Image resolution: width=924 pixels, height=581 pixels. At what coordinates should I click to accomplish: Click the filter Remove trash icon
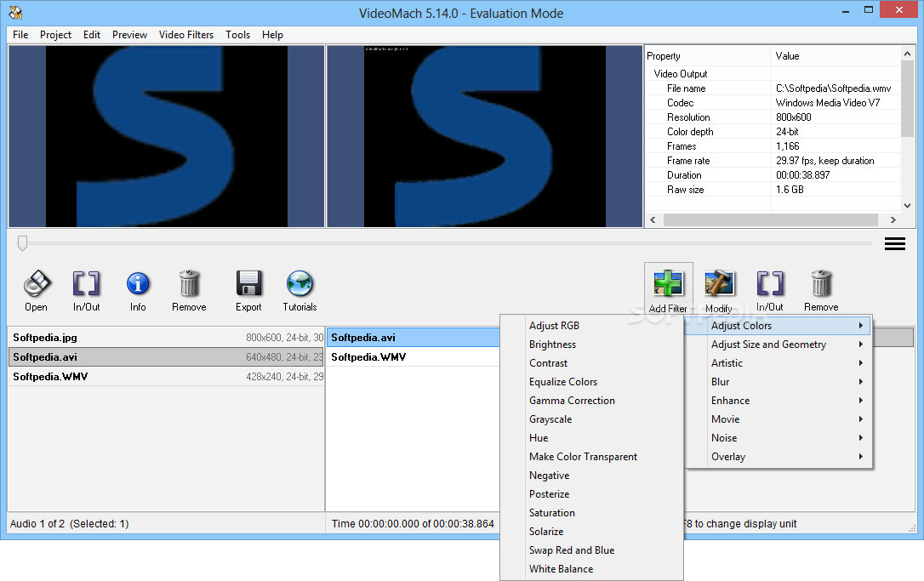[x=821, y=283]
